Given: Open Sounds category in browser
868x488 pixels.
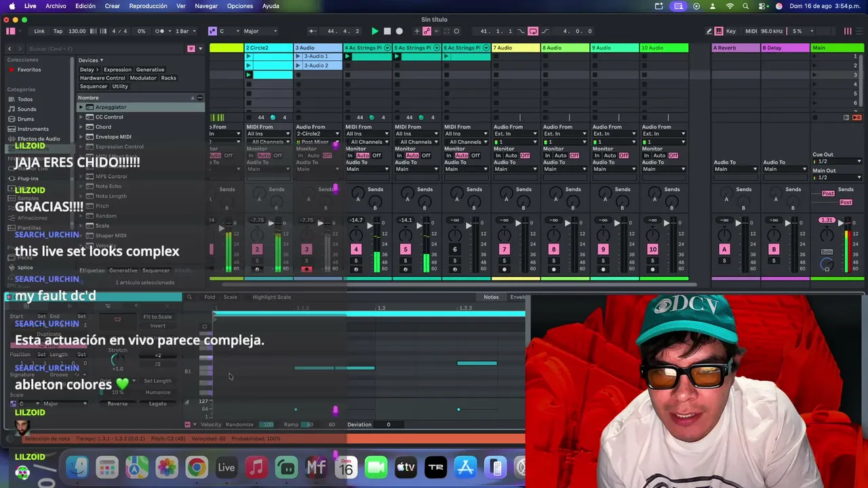Looking at the screenshot, I should pyautogui.click(x=27, y=109).
